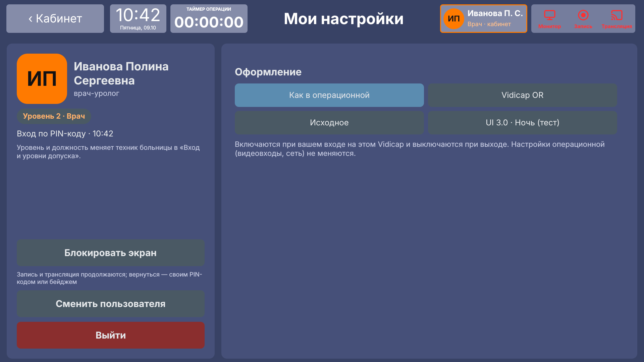The image size is (644, 362).
Task: Click the name «Иванова Полина Сергеевна»
Action: 121,73
